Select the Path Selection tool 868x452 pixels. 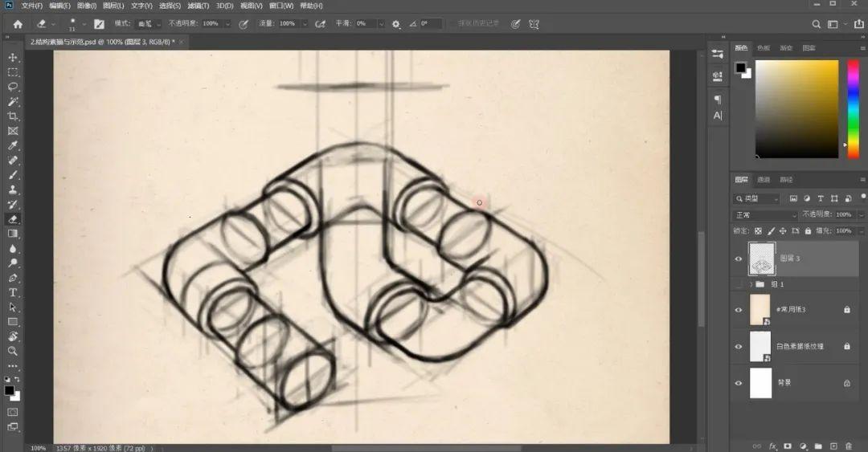coord(13,307)
